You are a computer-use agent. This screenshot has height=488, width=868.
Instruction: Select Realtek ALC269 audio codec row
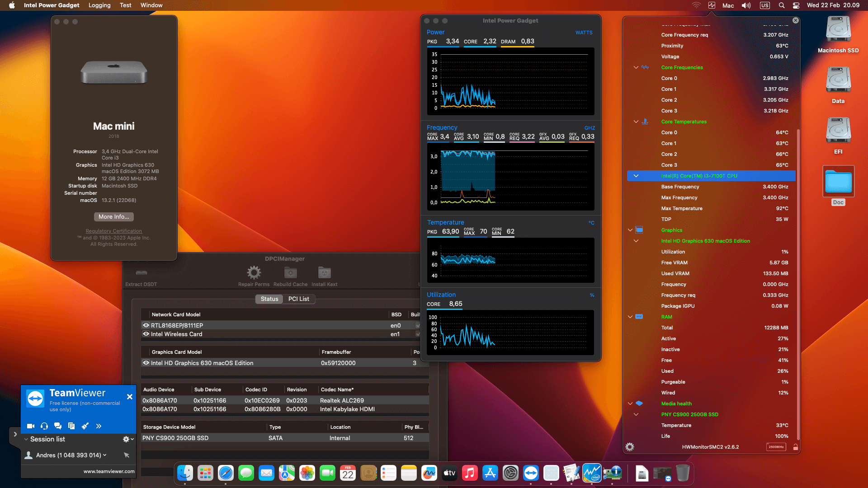285,400
